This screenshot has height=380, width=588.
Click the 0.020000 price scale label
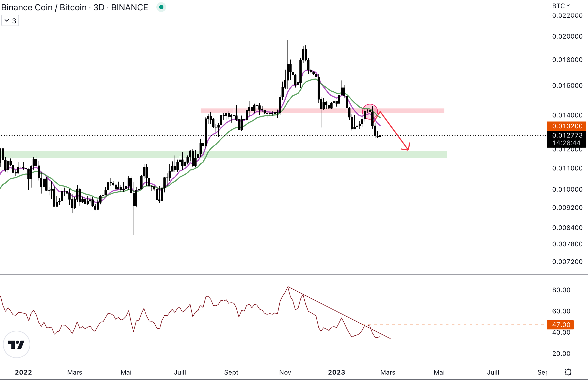coord(567,36)
